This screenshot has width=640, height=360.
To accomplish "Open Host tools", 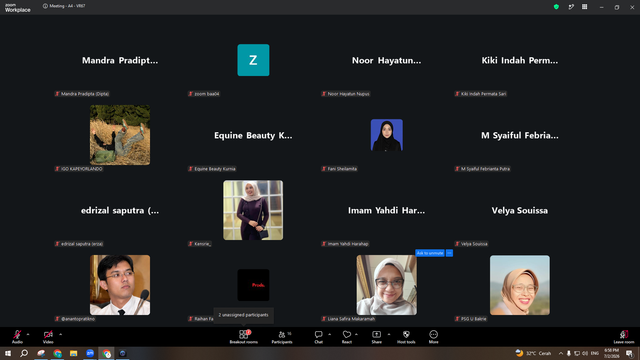I will coord(406,336).
